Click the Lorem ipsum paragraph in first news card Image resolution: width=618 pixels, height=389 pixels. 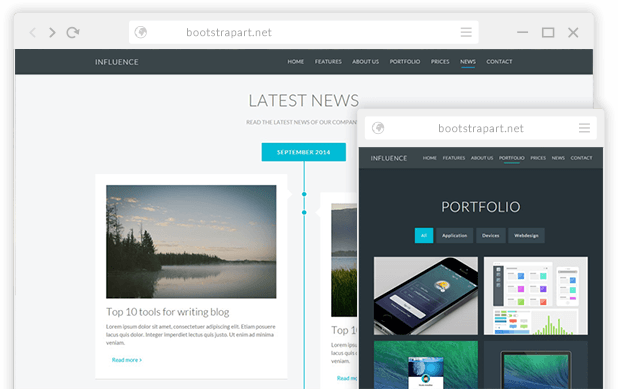[x=191, y=335]
